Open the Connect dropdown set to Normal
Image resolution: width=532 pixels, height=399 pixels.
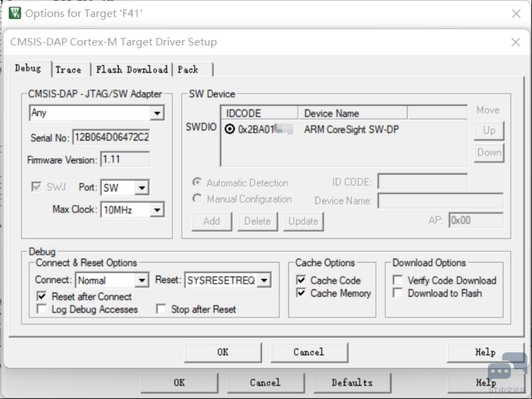tap(142, 280)
